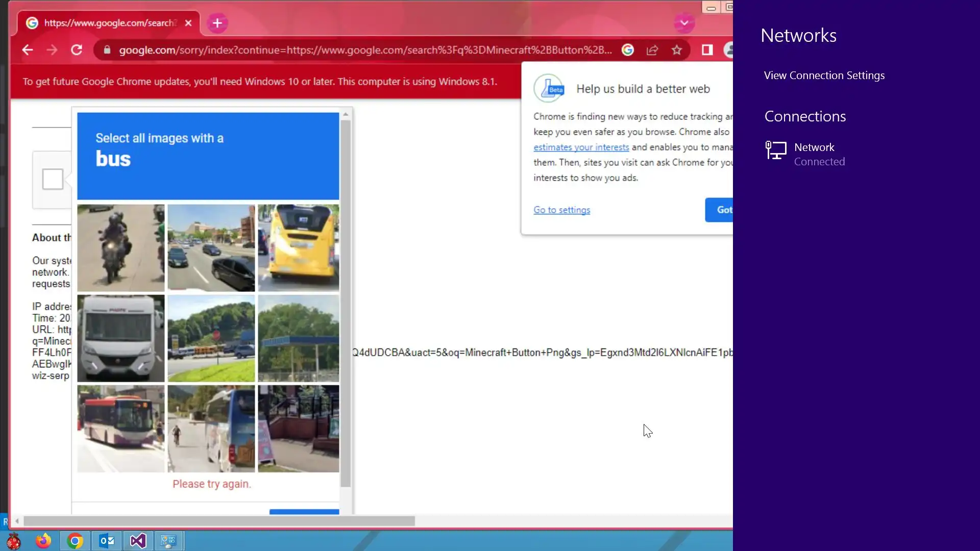Reload the current Google page
The height and width of the screenshot is (551, 980).
coord(77,50)
